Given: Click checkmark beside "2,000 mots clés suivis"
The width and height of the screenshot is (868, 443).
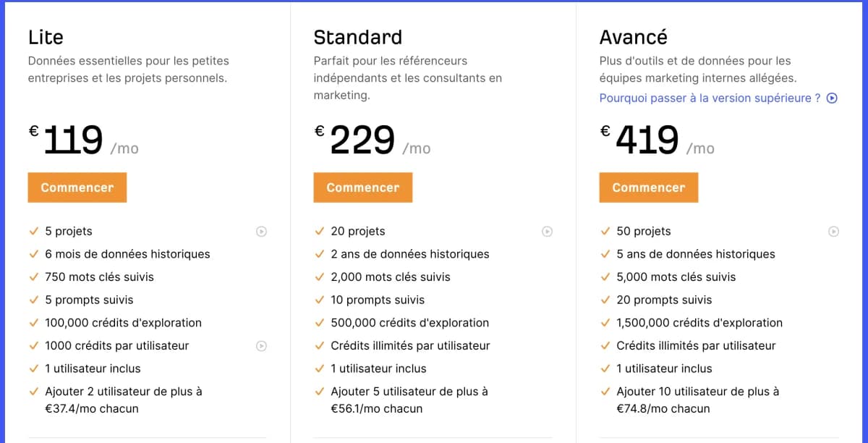Looking at the screenshot, I should pyautogui.click(x=319, y=277).
